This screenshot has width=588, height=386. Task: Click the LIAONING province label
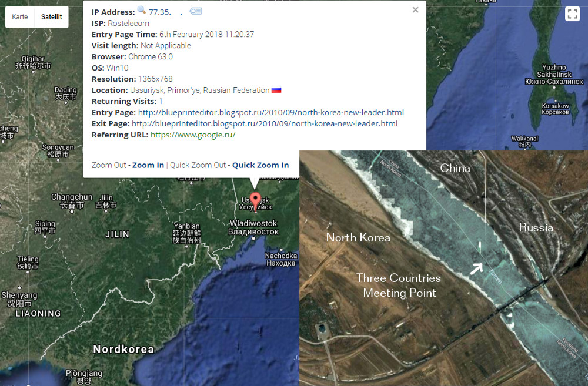click(38, 314)
